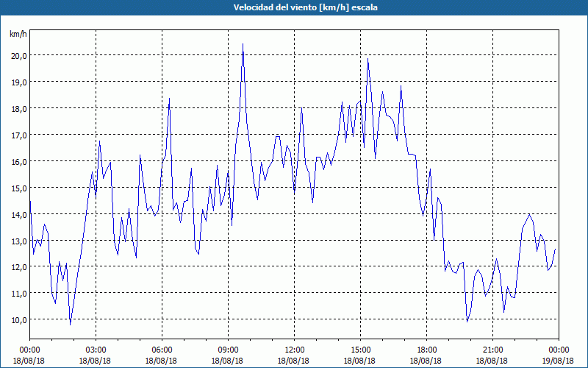Click the '12:00' time axis label
This screenshot has height=368, width=588.
pyautogui.click(x=294, y=350)
